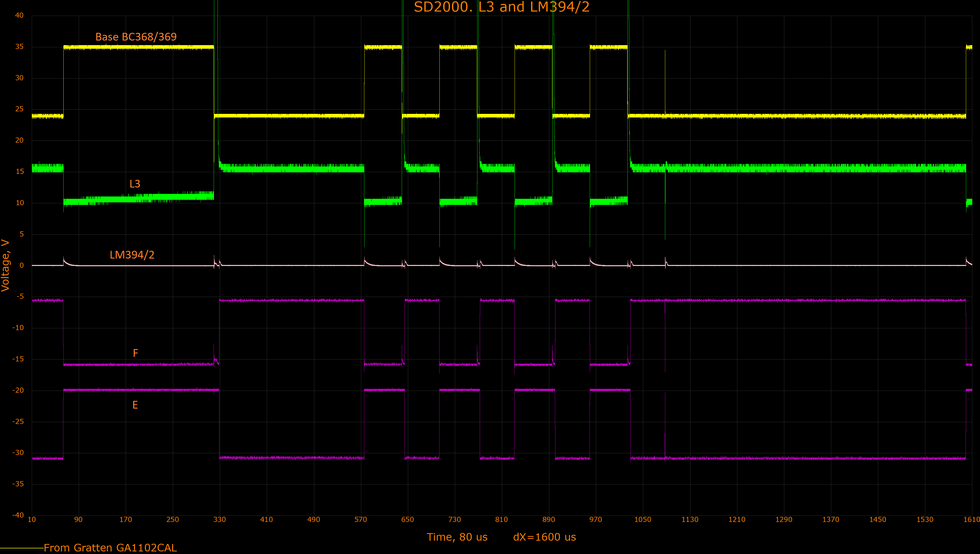Click the 1050 tick on time axis
The height and width of the screenshot is (554, 980).
(642, 520)
